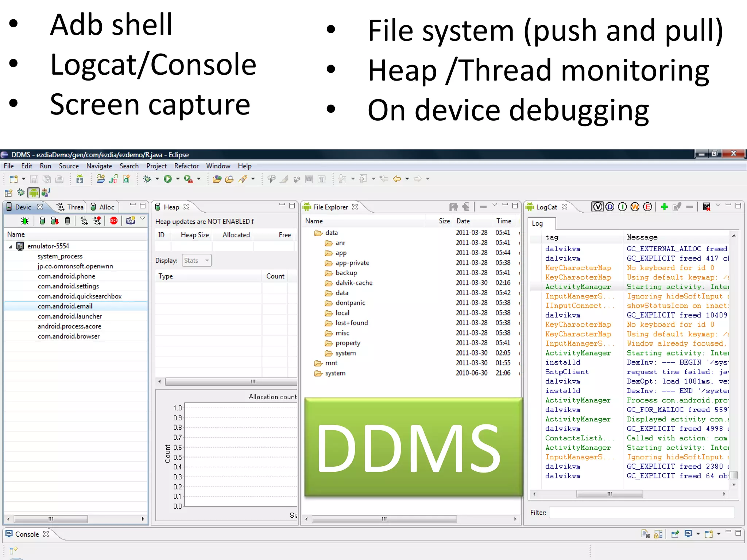Click the Devices panel horizontal scrollbar thumb

51,519
